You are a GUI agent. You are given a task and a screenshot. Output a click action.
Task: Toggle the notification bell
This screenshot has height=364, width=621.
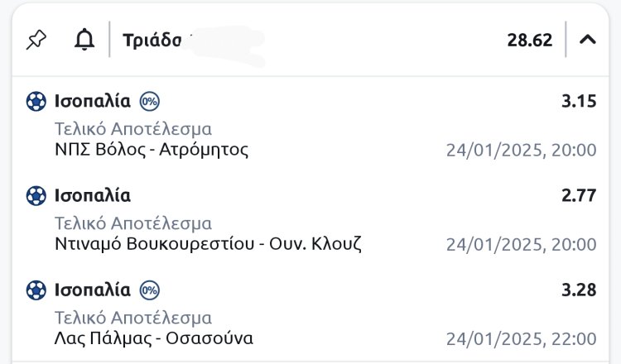(x=84, y=40)
